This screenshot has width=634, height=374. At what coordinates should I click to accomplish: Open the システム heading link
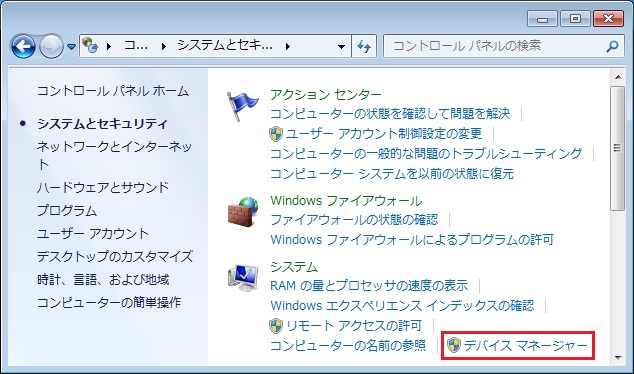click(294, 267)
